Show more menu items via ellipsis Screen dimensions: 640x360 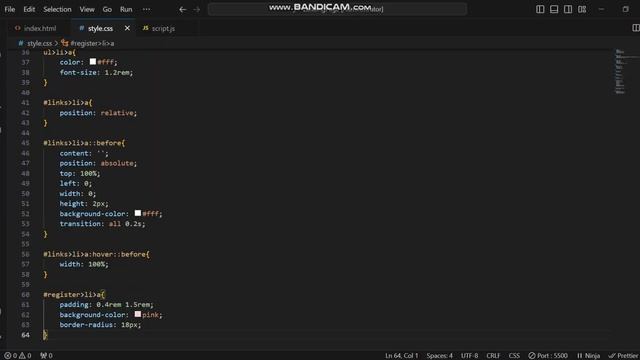(x=146, y=9)
